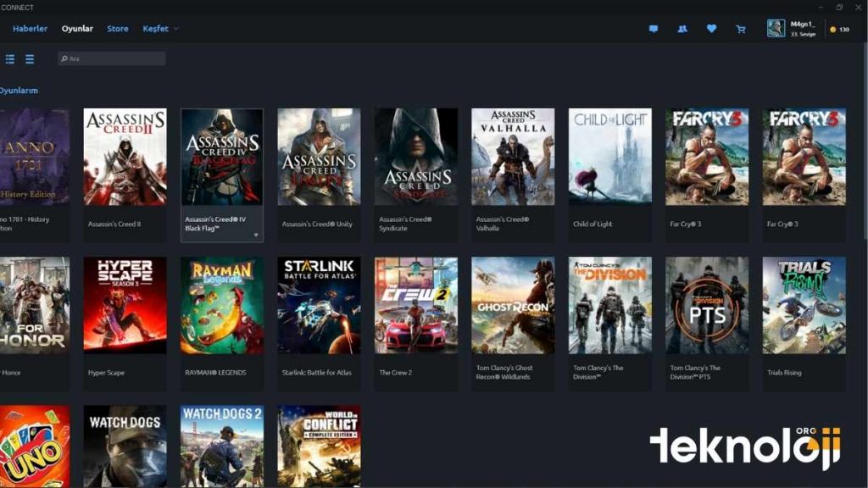This screenshot has height=488, width=868.
Task: Open the wishlist heart icon
Action: click(x=711, y=28)
